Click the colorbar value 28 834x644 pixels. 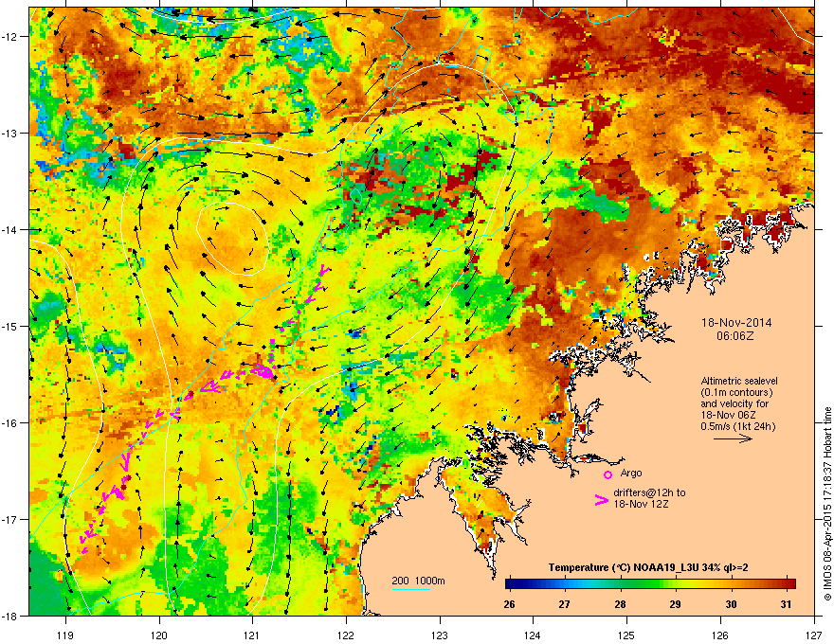pos(620,604)
